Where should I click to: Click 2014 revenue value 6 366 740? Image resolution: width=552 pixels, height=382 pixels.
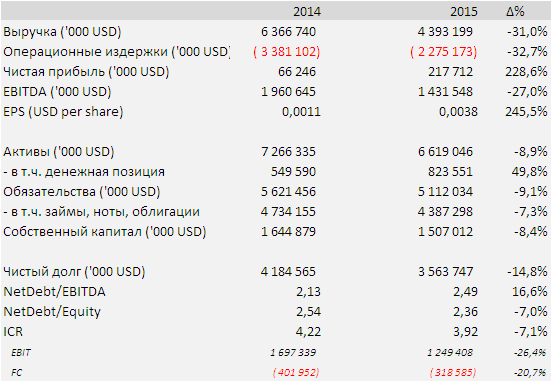tap(288, 32)
